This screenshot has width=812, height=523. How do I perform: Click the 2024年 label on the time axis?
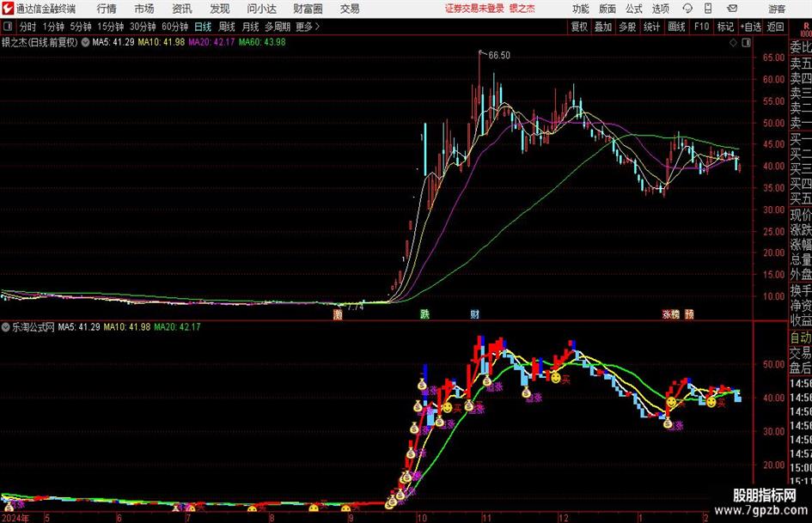[x=15, y=518]
